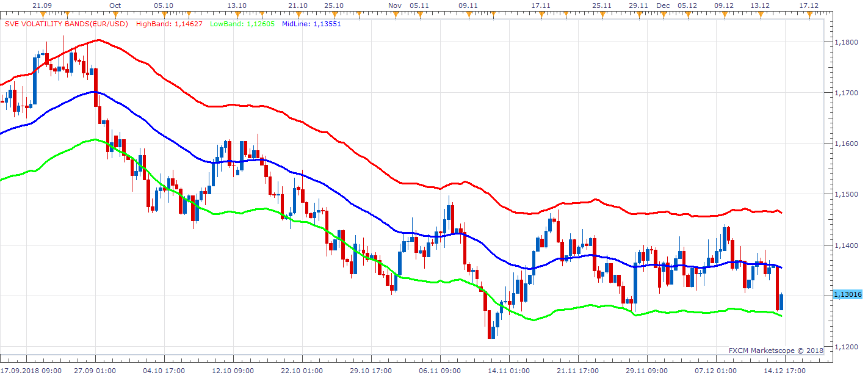Click the 17.12 date label on top axis
This screenshot has height=378, width=868.
click(x=809, y=5)
